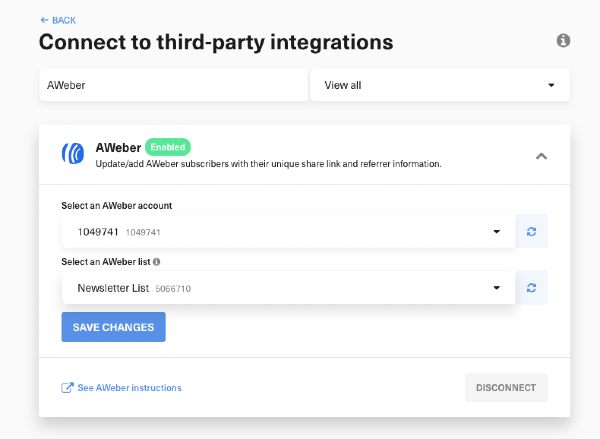Click the AWeber logo icon
This screenshot has height=439, width=600.
coord(73,154)
